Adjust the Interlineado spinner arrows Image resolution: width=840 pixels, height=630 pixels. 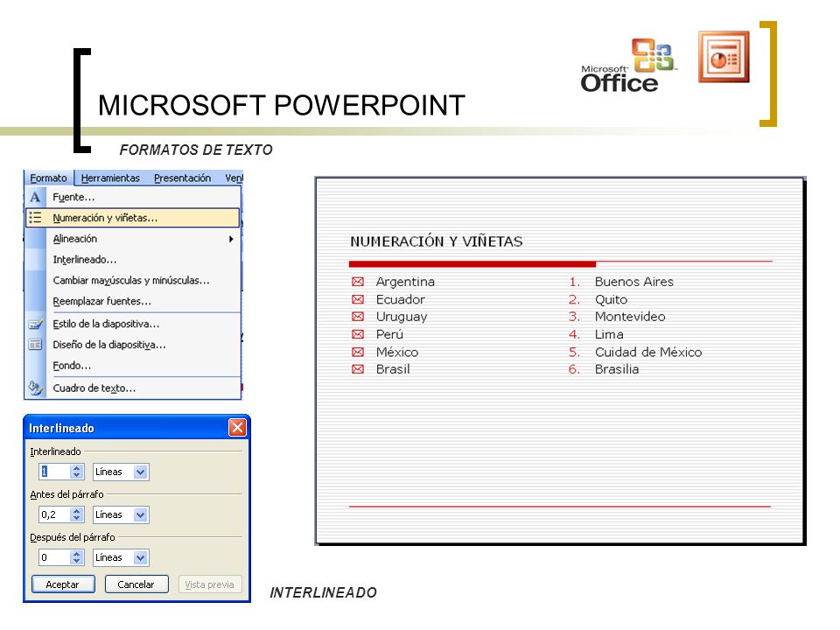pos(77,472)
